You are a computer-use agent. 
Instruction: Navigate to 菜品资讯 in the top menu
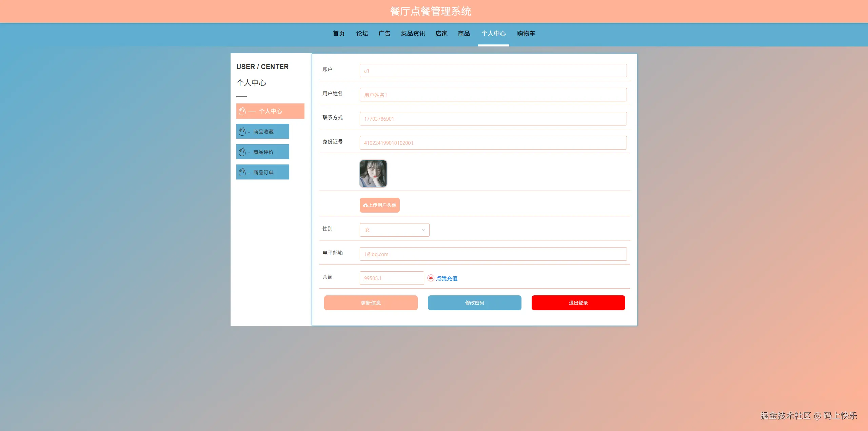click(413, 34)
